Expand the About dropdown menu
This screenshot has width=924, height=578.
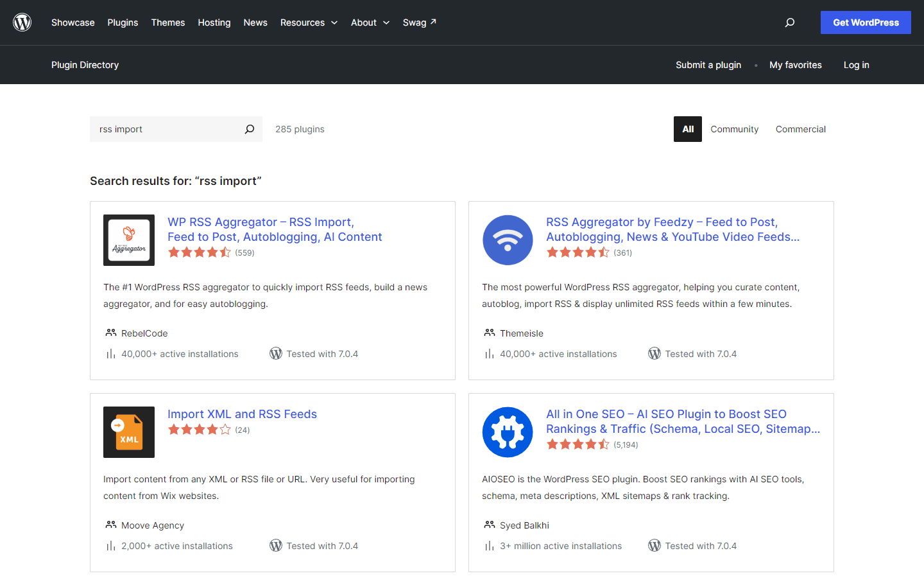pyautogui.click(x=370, y=22)
